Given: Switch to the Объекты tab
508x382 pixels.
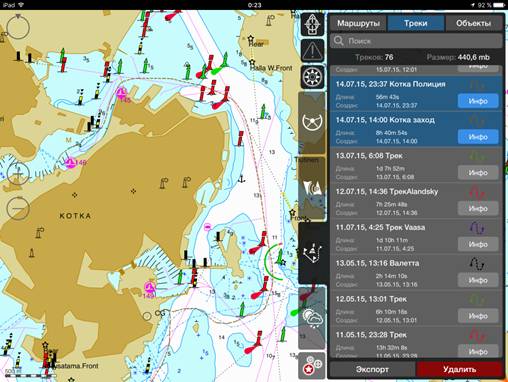Looking at the screenshot, I should (473, 23).
